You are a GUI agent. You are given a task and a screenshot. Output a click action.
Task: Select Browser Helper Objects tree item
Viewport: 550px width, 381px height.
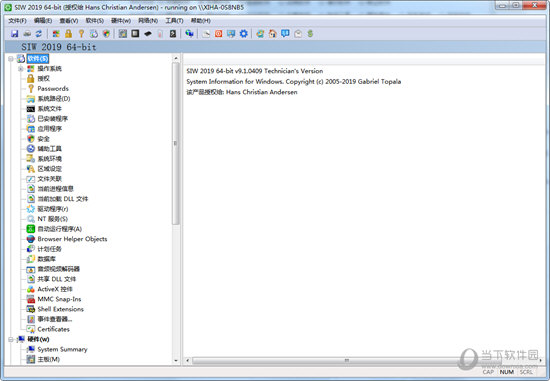(72, 239)
